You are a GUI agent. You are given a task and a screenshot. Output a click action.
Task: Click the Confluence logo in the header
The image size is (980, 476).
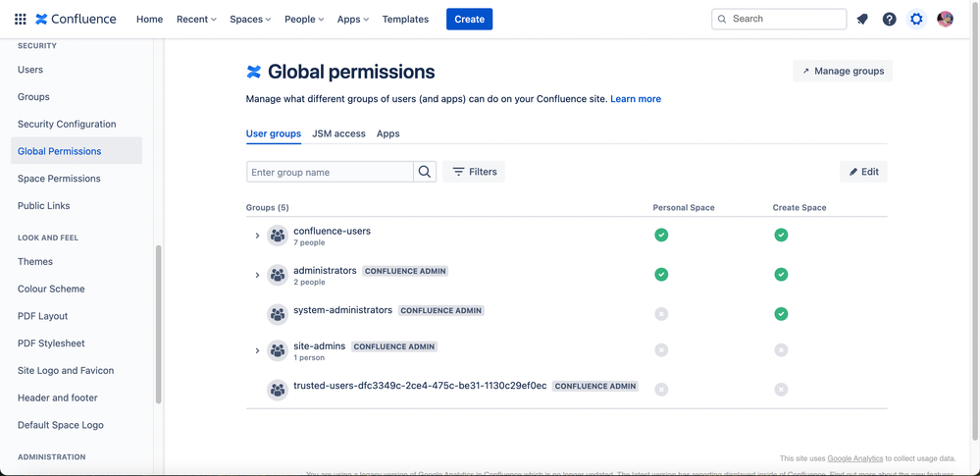point(76,19)
